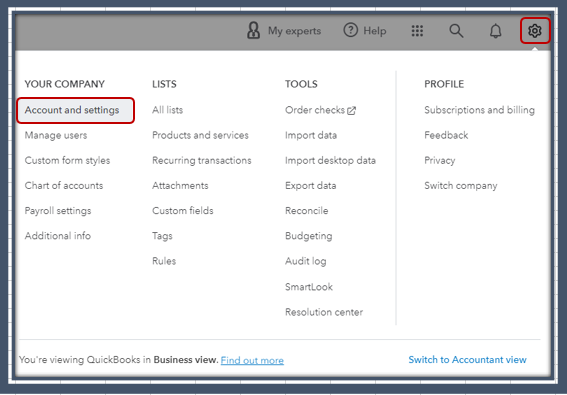Select Export data
Screen dimensions: 567x395
(311, 186)
